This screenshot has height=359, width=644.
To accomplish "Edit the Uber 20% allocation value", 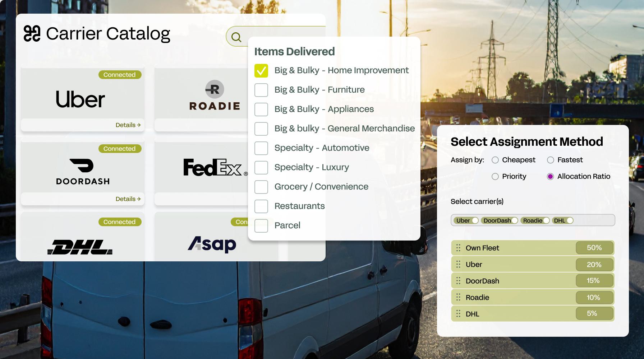I will 594,265.
